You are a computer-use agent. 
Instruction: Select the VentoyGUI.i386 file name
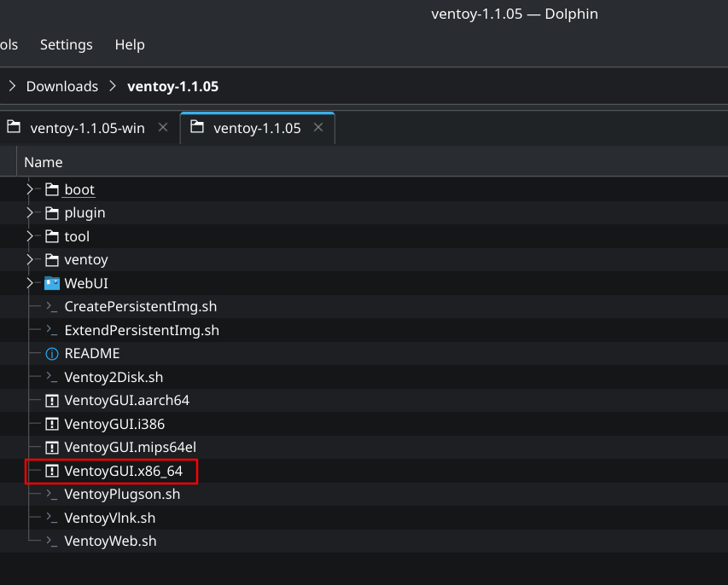pos(114,424)
